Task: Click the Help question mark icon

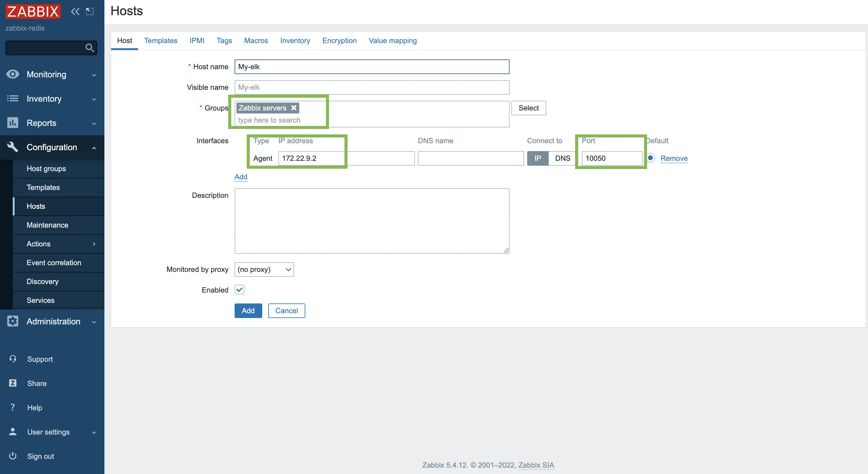Action: (x=13, y=407)
